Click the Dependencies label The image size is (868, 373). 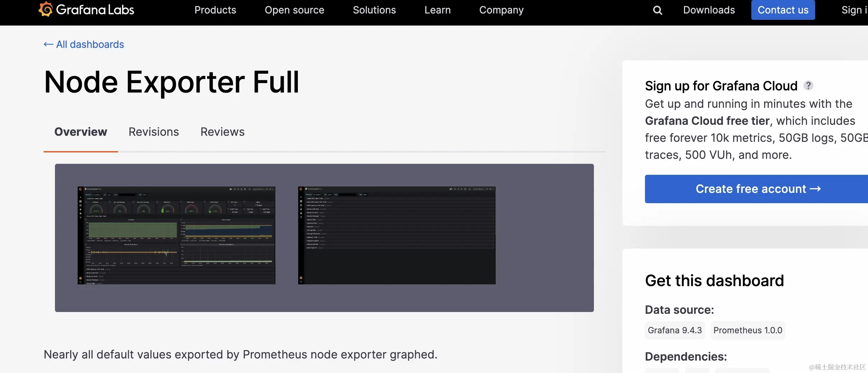(x=686, y=357)
